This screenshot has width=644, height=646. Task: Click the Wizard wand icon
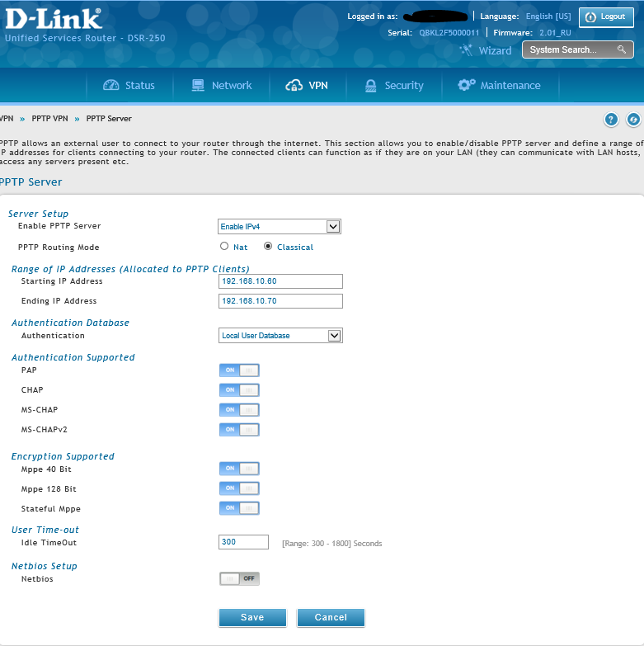466,50
